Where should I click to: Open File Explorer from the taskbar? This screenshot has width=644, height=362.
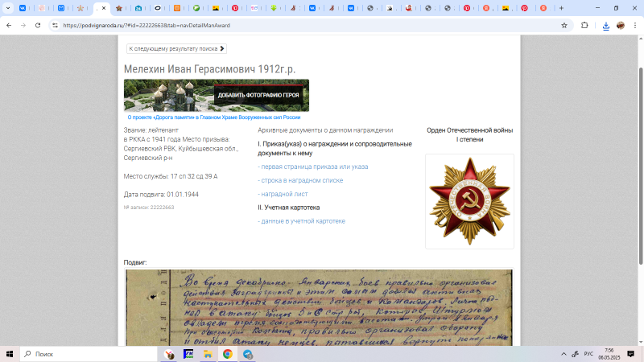pos(208,354)
